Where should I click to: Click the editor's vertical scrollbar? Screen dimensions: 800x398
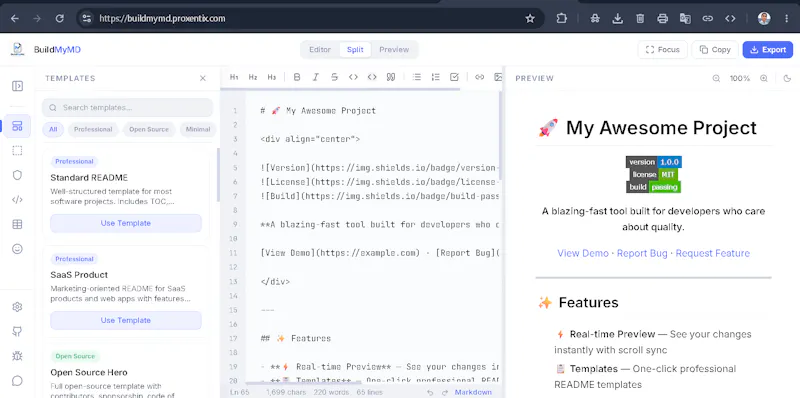[501, 136]
